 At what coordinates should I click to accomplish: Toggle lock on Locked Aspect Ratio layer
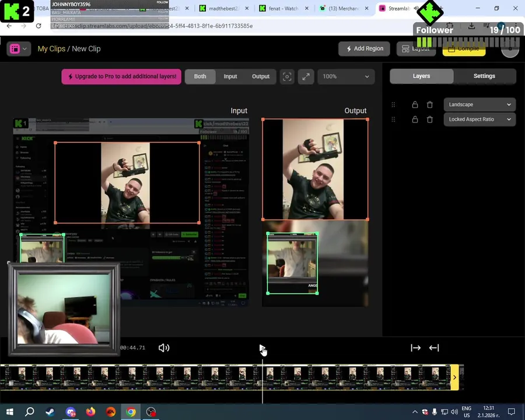[x=415, y=119]
